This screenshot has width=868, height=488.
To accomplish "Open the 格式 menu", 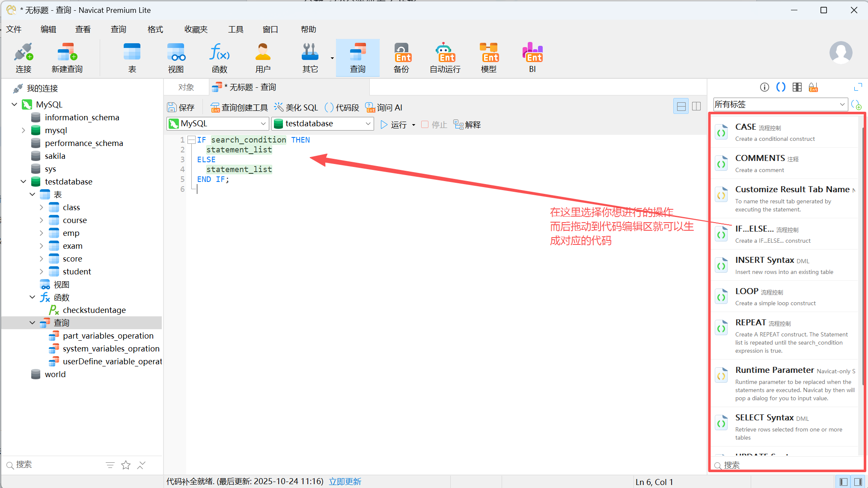I will click(155, 29).
